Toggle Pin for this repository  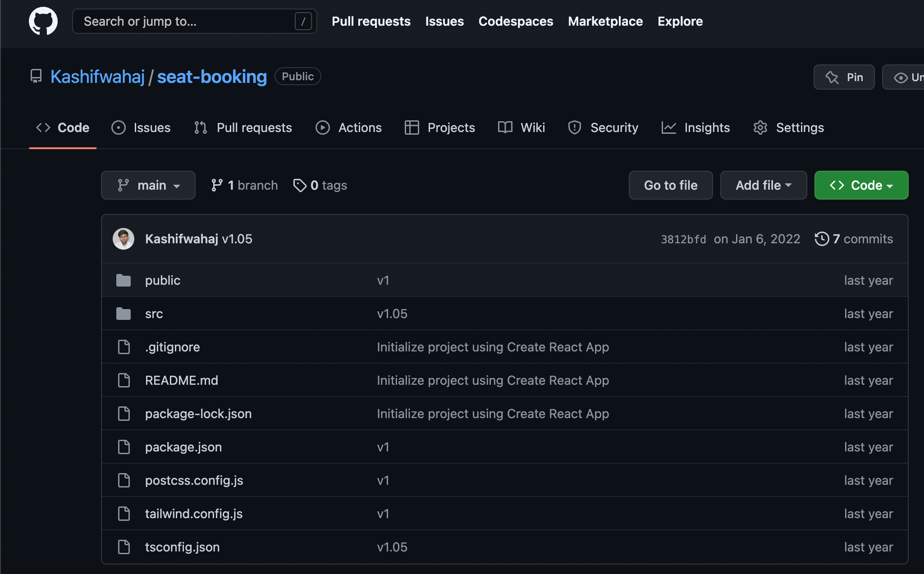[844, 77]
